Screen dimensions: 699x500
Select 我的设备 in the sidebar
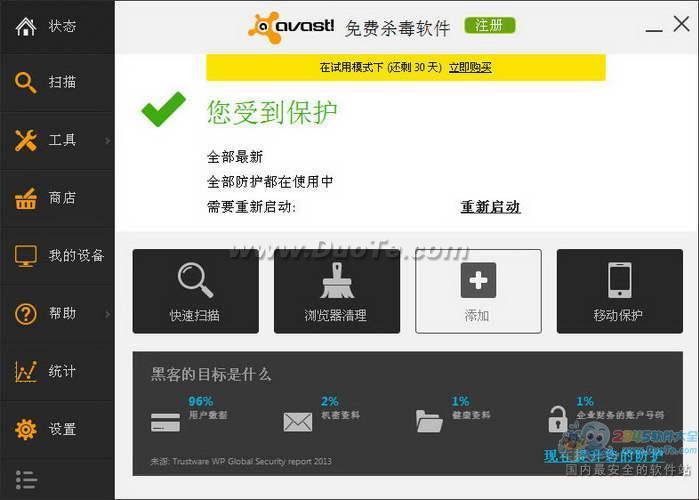57,256
